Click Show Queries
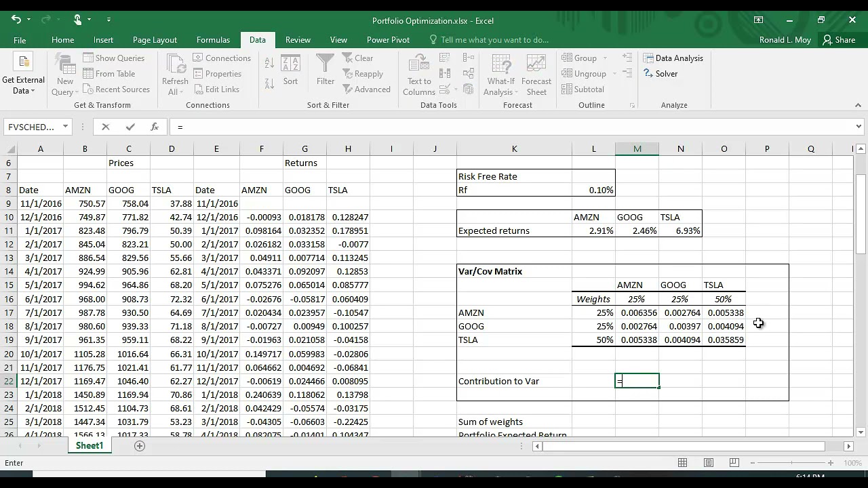 (113, 58)
